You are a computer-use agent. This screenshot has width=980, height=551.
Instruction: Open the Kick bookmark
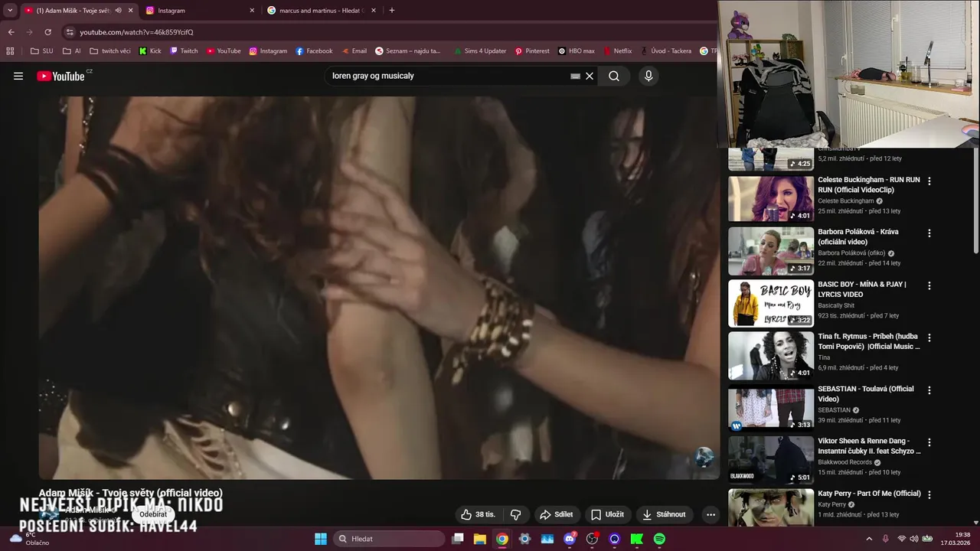(150, 51)
